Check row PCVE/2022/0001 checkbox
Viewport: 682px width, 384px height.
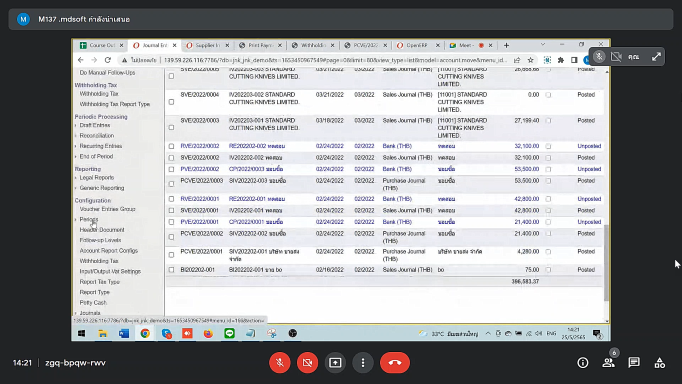click(171, 255)
